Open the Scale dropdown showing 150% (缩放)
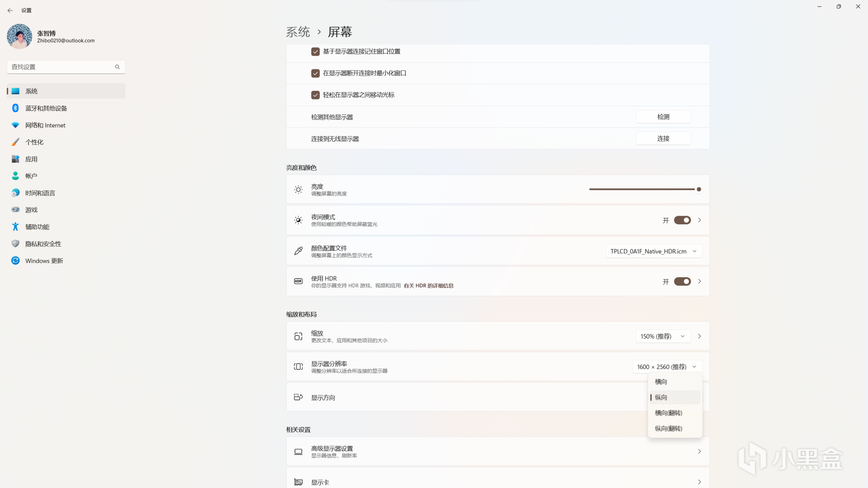The image size is (868, 488). 663,336
